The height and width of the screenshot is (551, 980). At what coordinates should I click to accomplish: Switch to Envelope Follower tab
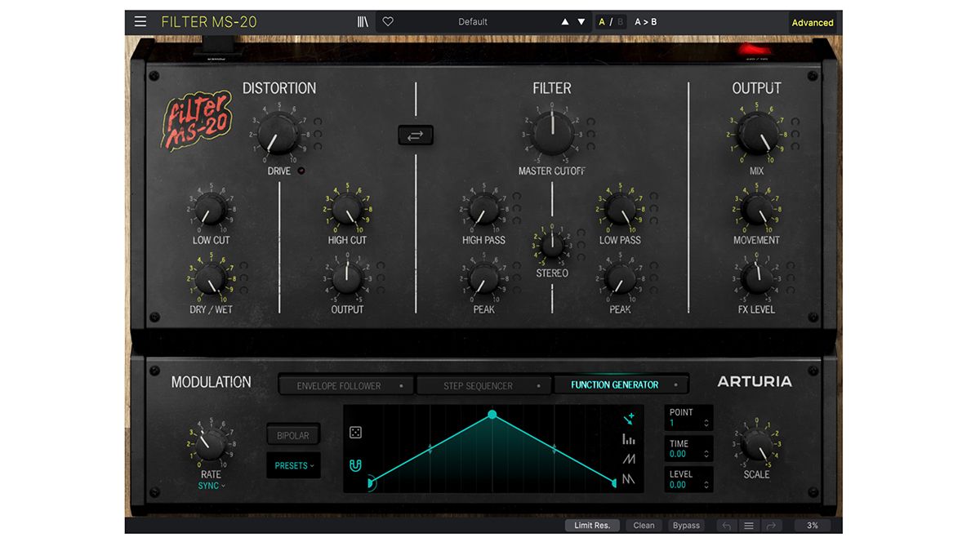[x=347, y=385]
